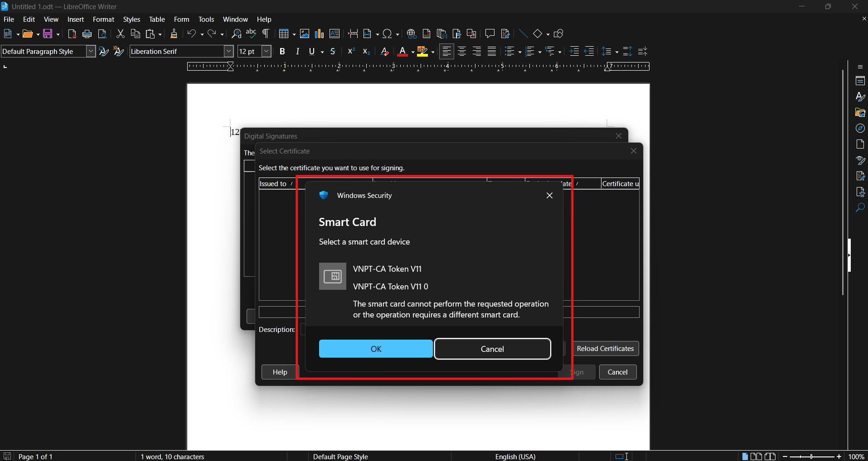This screenshot has height=461, width=868.
Task: Click the Liberation Serif font name field
Action: [x=177, y=52]
